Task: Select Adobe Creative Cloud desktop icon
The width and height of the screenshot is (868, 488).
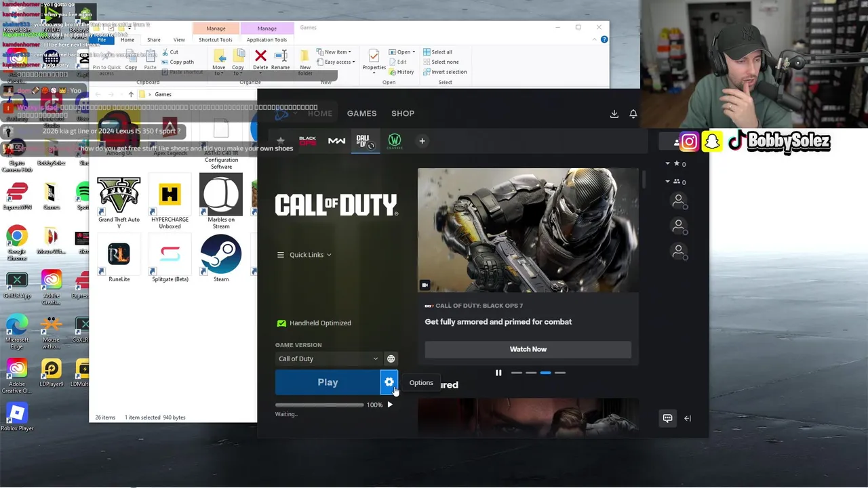Action: [17, 376]
